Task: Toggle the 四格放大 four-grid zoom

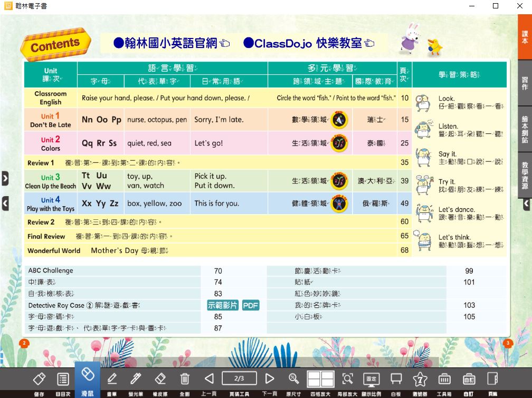Action: click(x=320, y=378)
